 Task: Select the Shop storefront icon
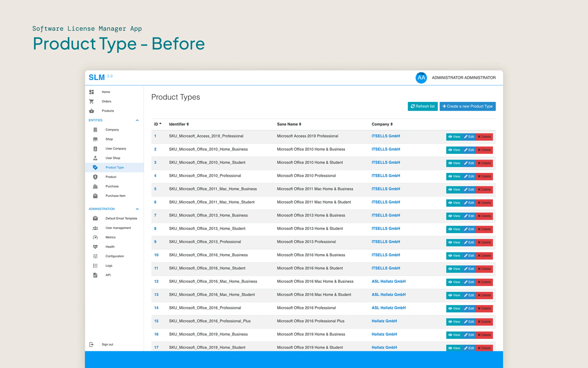point(95,139)
